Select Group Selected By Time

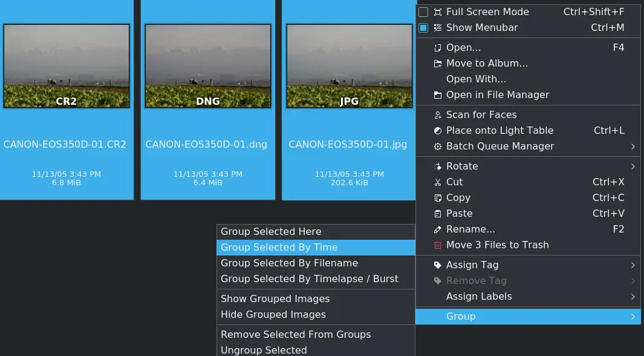coord(279,247)
